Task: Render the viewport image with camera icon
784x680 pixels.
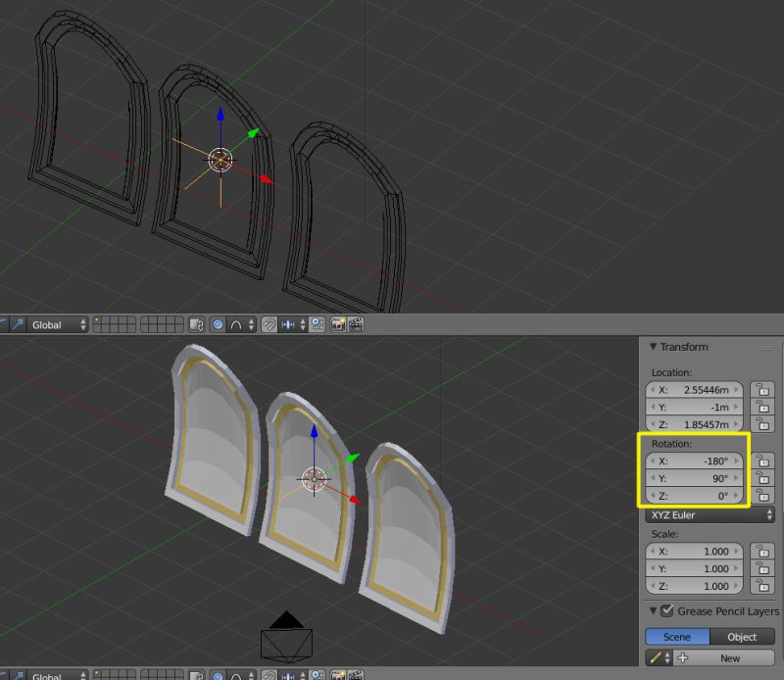Action: pyautogui.click(x=338, y=325)
